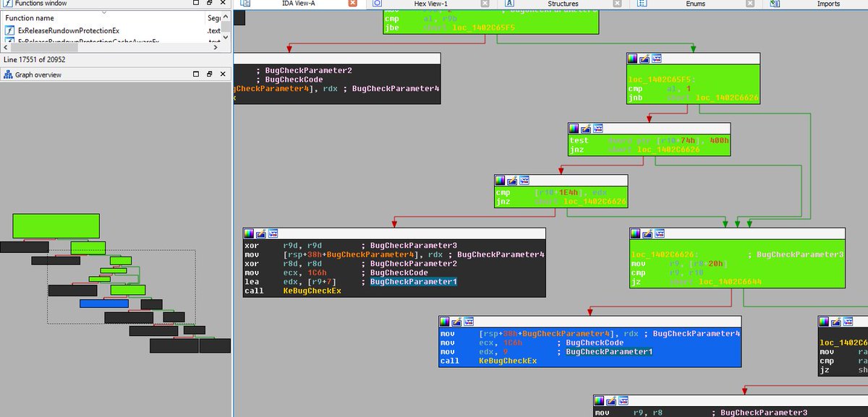The height and width of the screenshot is (417, 868).
Task: Click group nodes icon on loc_1402C65F5 block
Action: (x=657, y=59)
